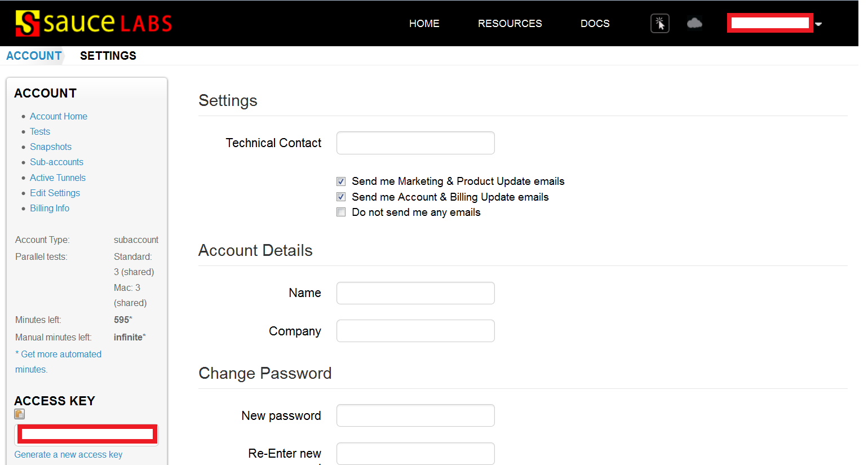Open Billing Info
Screen dimensions: 868x465
[x=50, y=208]
